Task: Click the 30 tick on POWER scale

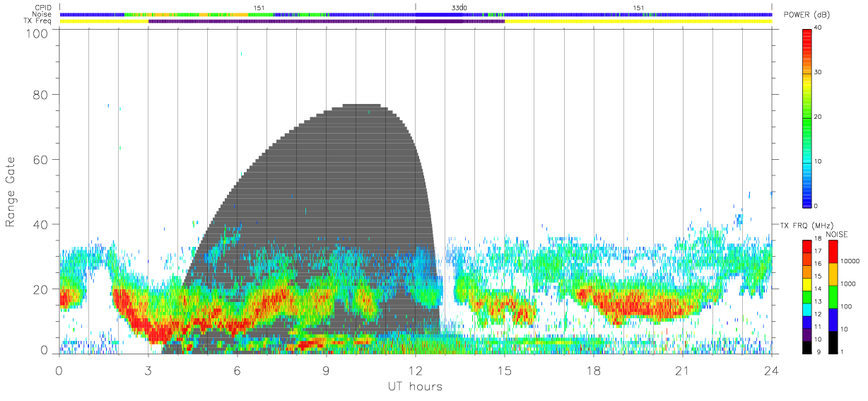Action: point(818,72)
